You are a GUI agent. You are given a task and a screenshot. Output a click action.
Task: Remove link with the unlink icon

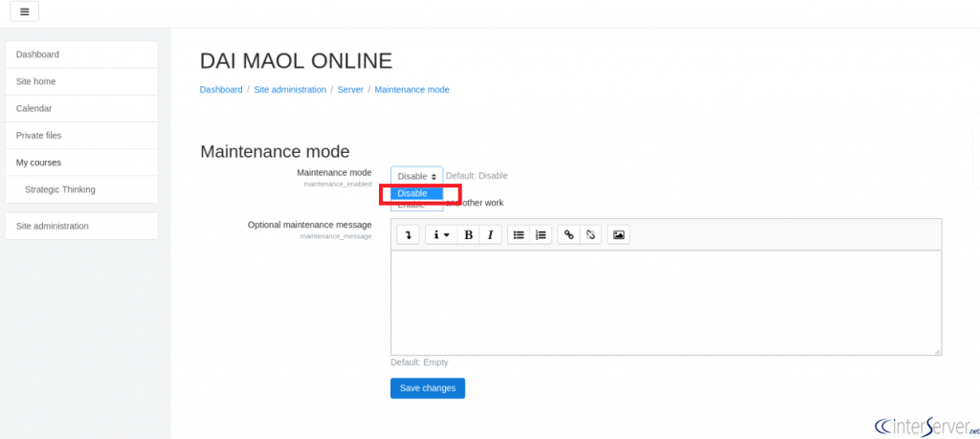click(x=590, y=234)
